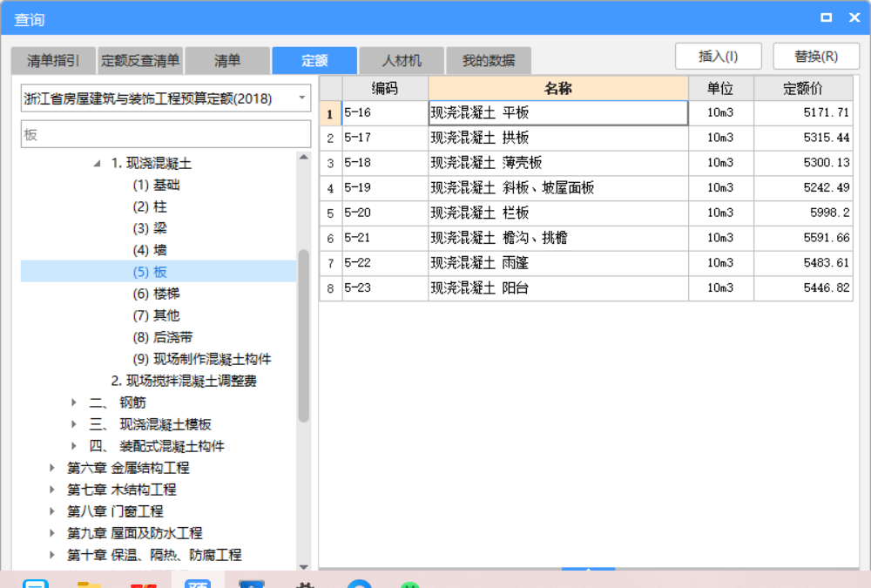
Task: Select the active 定额 tab
Action: [314, 61]
